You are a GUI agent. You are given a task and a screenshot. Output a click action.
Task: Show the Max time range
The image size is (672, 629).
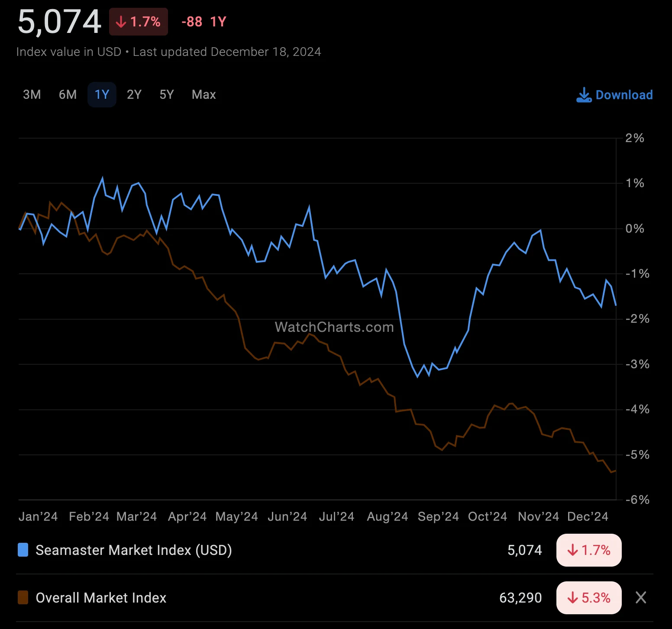204,94
